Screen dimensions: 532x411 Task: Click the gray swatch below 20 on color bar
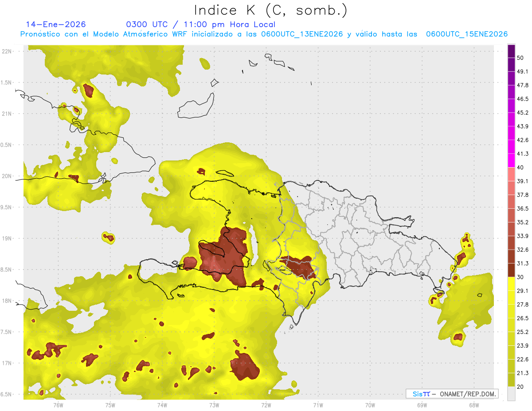click(x=512, y=393)
